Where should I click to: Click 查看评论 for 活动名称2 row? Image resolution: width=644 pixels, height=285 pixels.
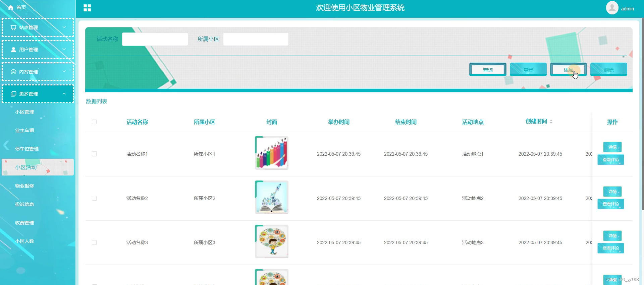[x=611, y=204]
